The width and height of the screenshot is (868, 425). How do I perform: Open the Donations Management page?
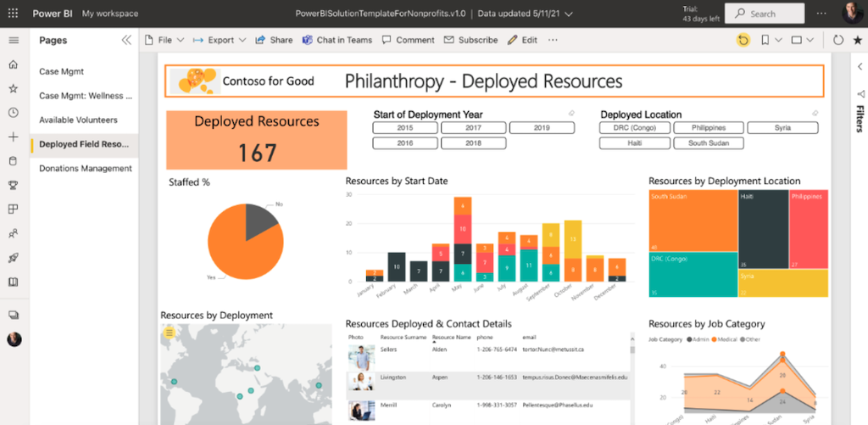(x=84, y=169)
